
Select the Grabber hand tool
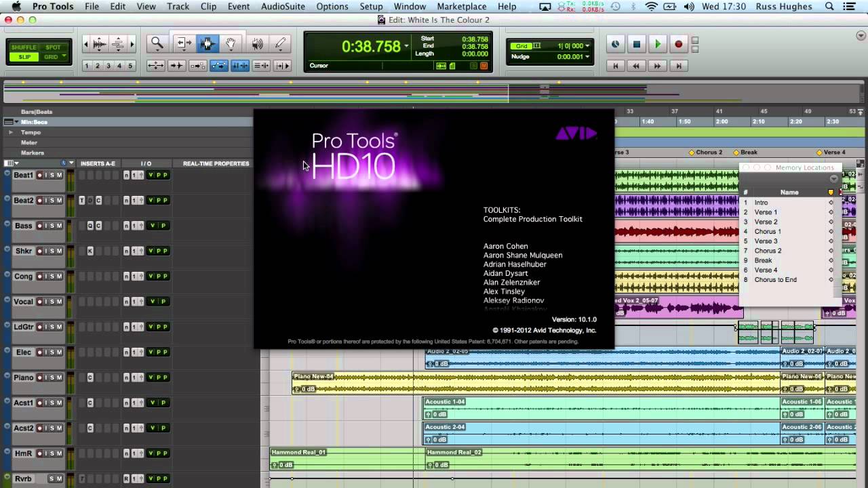tap(231, 44)
